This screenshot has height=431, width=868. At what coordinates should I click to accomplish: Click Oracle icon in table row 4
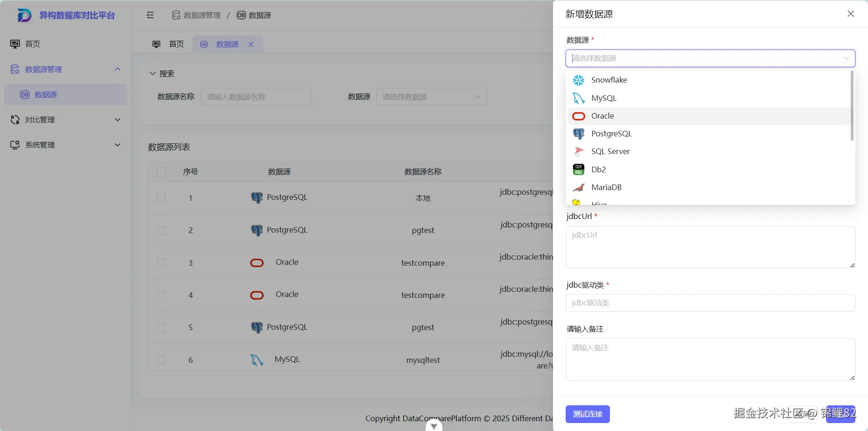[x=257, y=295]
